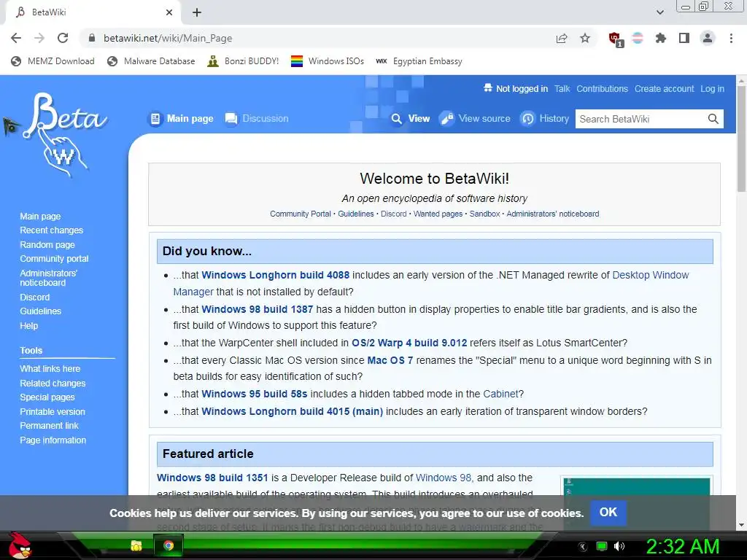Click the 2:32 AM clock

point(682,546)
